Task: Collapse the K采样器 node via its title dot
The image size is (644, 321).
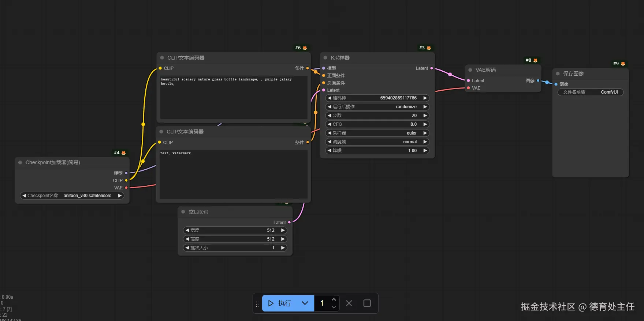Action: pos(325,58)
